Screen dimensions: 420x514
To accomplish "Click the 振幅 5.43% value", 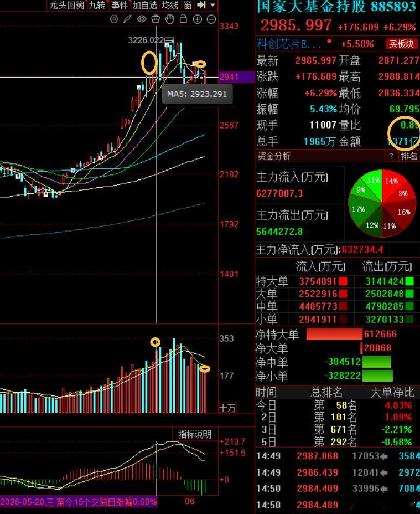I will pos(323,109).
